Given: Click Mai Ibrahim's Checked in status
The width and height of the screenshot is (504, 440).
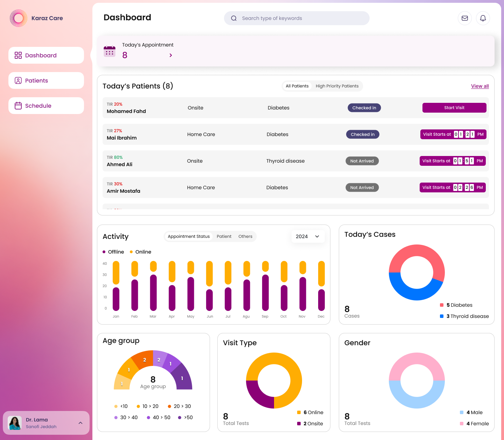Looking at the screenshot, I should (363, 134).
